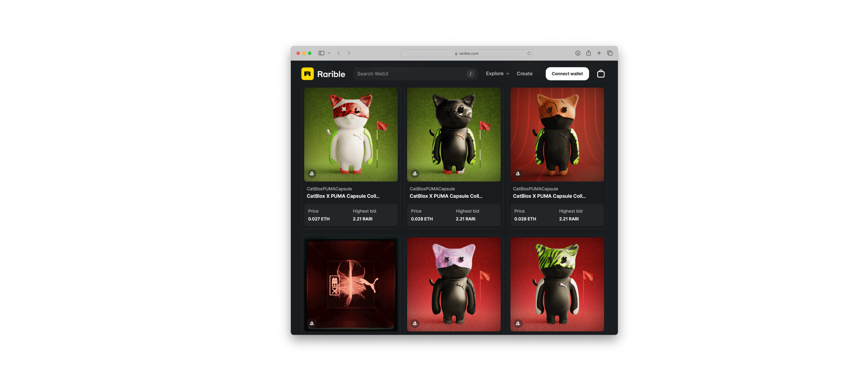The width and height of the screenshot is (868, 391).
Task: Open the white cat's CatBlox X PUMA Capsule title
Action: pyautogui.click(x=343, y=196)
